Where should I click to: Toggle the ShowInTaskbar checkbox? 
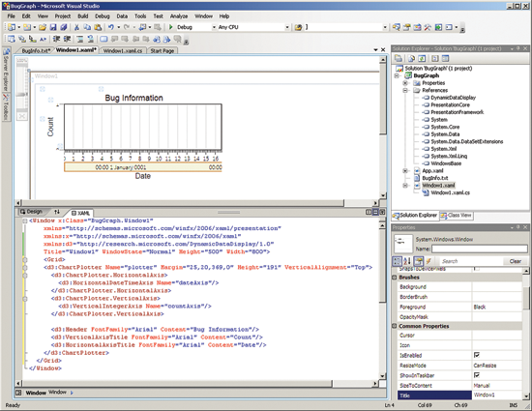477,375
